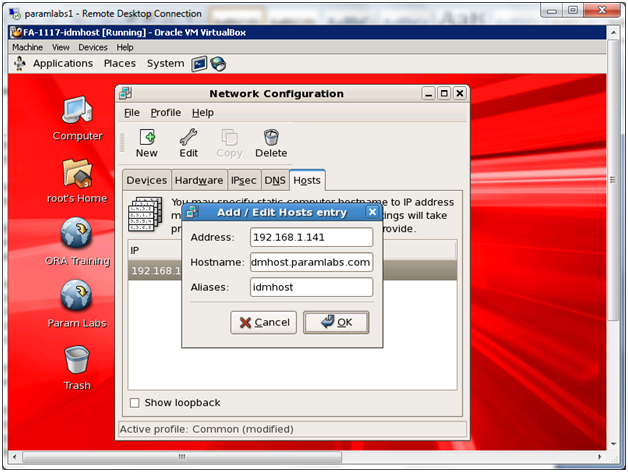The image size is (628, 472).
Task: Open the VirtualBox Machine menu
Action: [x=27, y=47]
